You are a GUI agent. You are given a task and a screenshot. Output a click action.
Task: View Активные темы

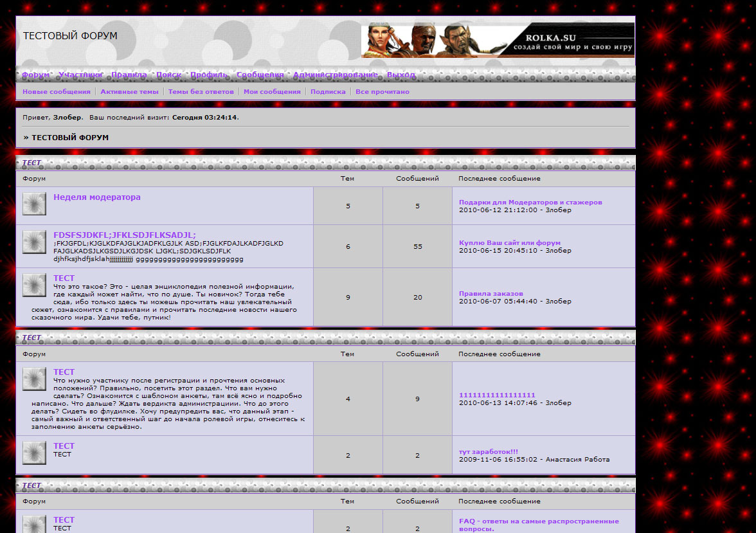click(x=129, y=92)
